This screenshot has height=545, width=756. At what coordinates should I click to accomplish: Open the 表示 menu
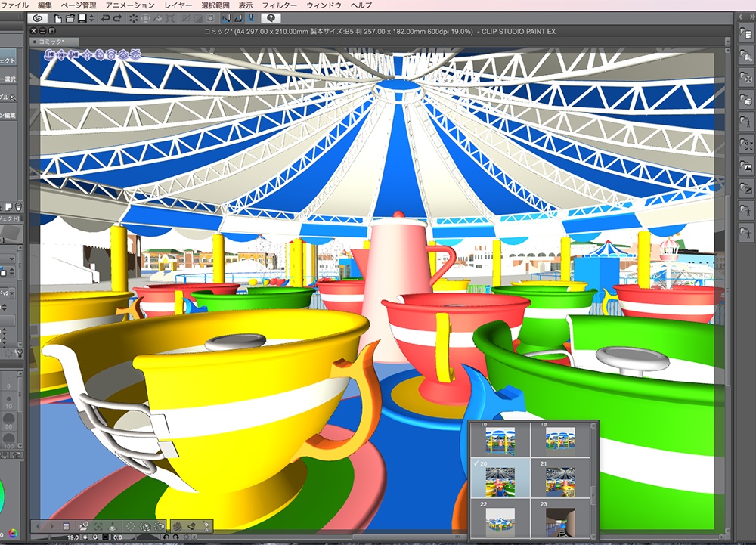(246, 5)
